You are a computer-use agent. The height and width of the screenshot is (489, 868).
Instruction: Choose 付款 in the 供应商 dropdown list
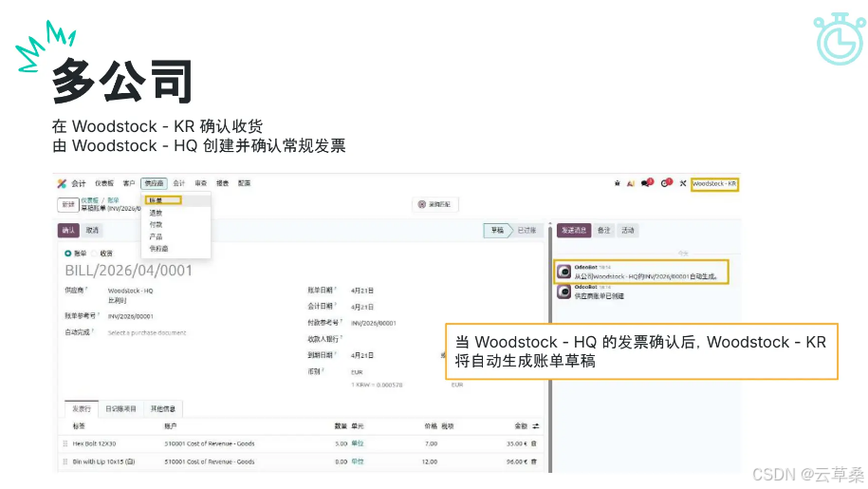coord(156,225)
